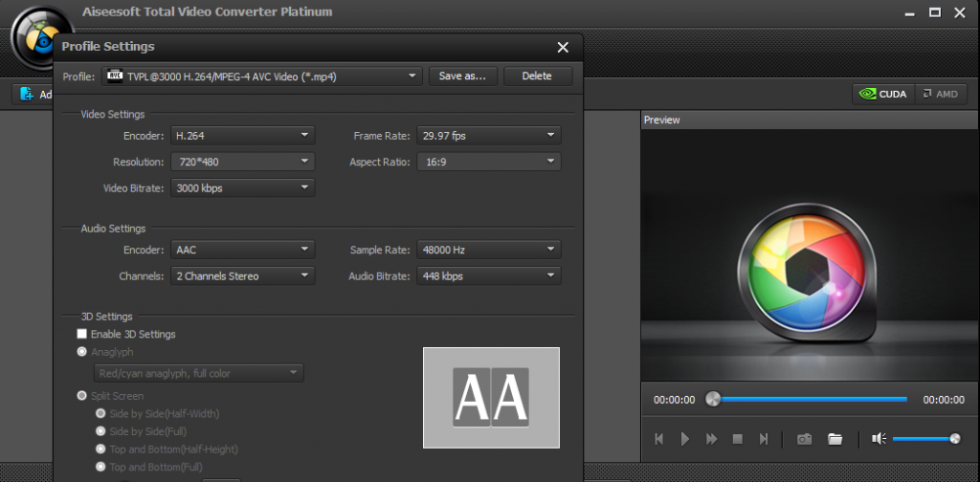Viewport: 980px width, 482px height.
Task: Fast forward the preview
Action: tap(711, 439)
